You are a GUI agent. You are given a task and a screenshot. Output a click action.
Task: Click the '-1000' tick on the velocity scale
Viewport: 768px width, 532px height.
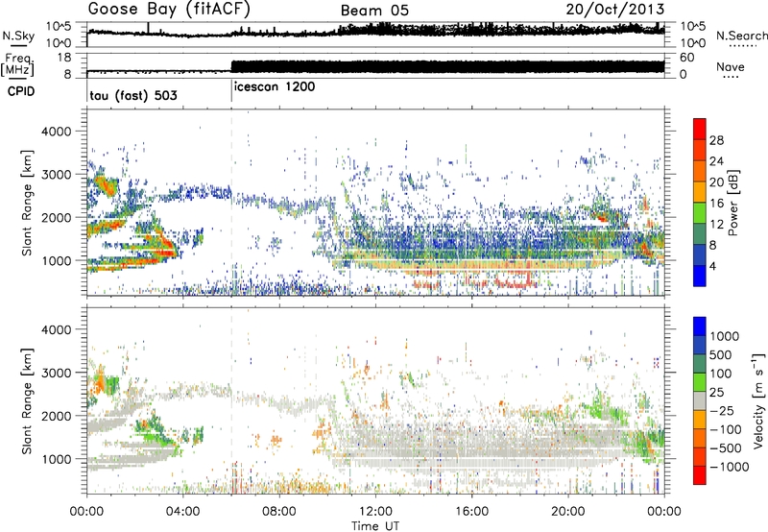[x=729, y=467]
